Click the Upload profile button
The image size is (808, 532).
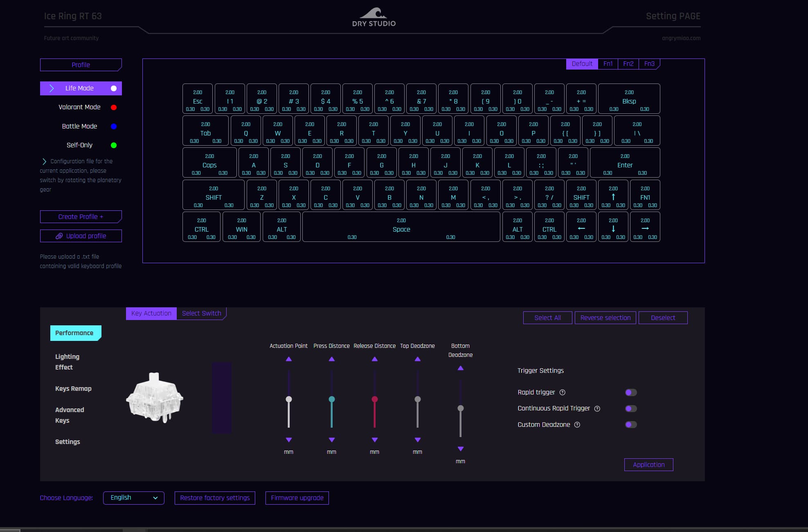point(81,236)
